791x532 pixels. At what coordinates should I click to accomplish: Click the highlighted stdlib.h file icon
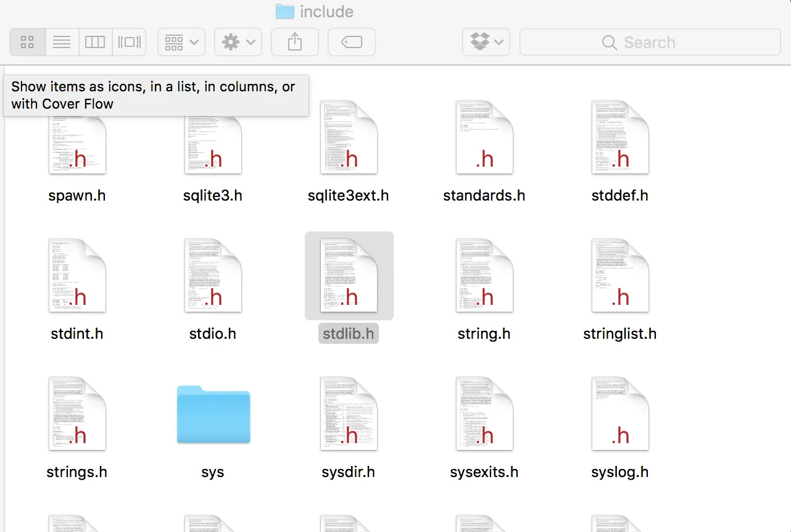click(x=349, y=275)
